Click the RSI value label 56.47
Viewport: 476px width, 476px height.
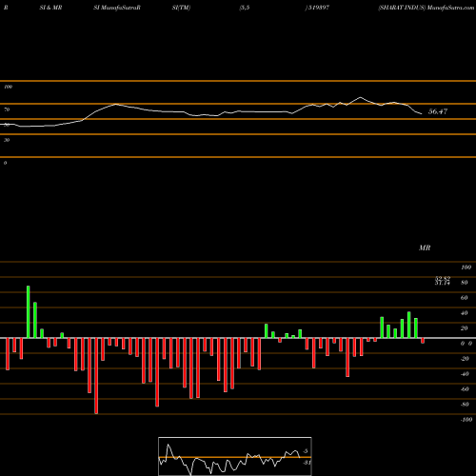[438, 111]
